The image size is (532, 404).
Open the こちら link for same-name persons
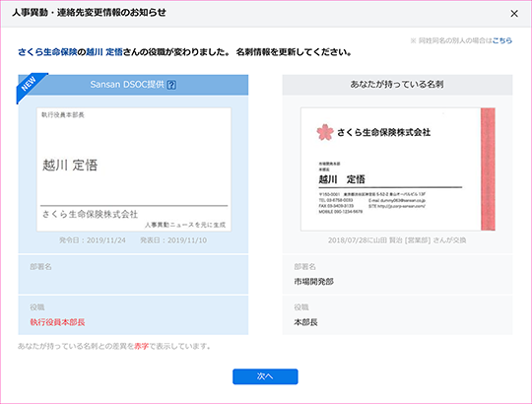point(502,40)
